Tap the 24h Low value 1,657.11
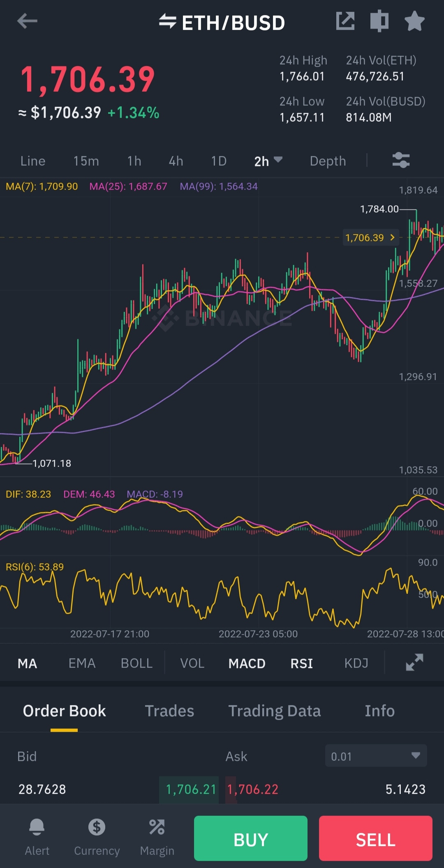This screenshot has width=444, height=868. pos(302,118)
